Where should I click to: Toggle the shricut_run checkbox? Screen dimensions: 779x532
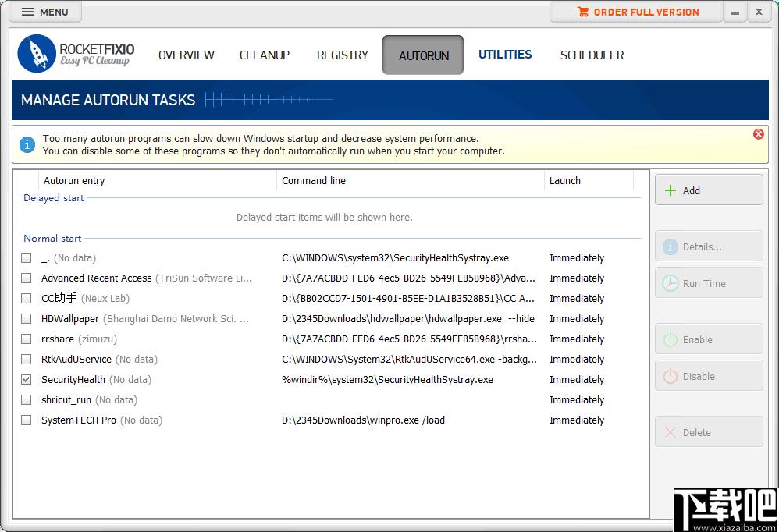27,399
